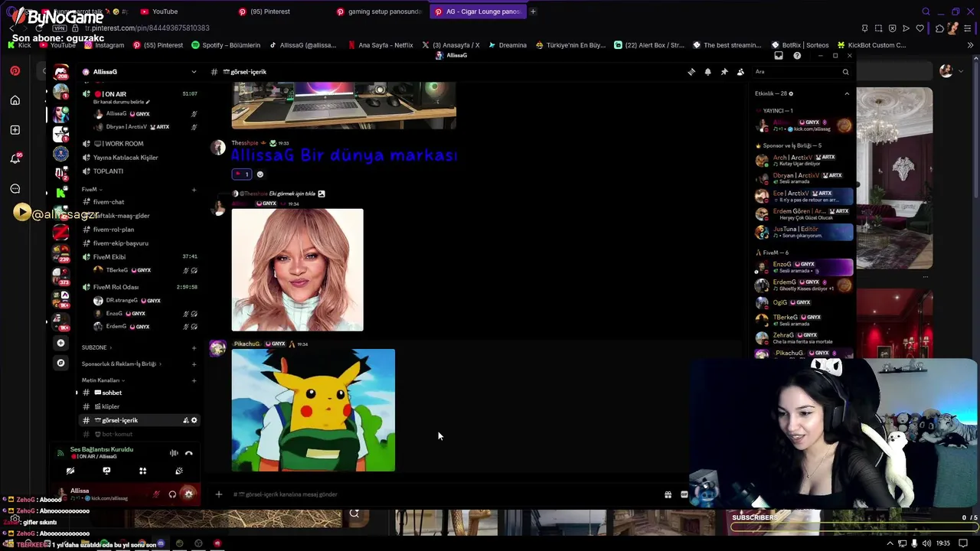Image resolution: width=980 pixels, height=551 pixels.
Task: Open EnzoG member in member list
Action: tap(803, 267)
